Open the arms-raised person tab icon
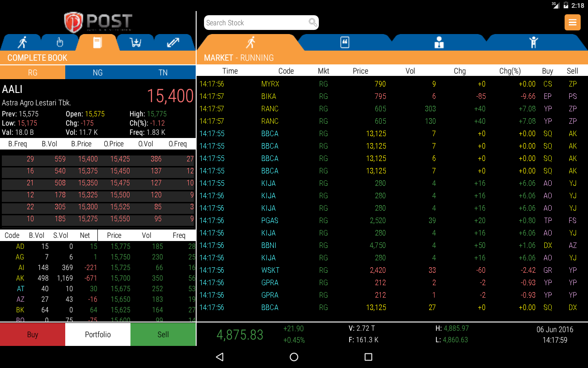Image resolution: width=588 pixels, height=368 pixels. pyautogui.click(x=533, y=43)
